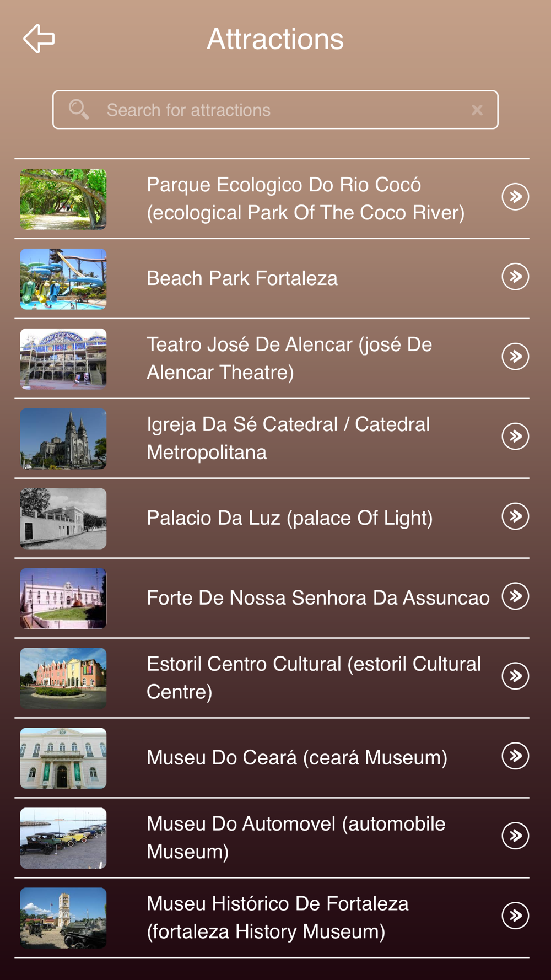
Task: Click the search magnifier icon
Action: click(x=78, y=110)
